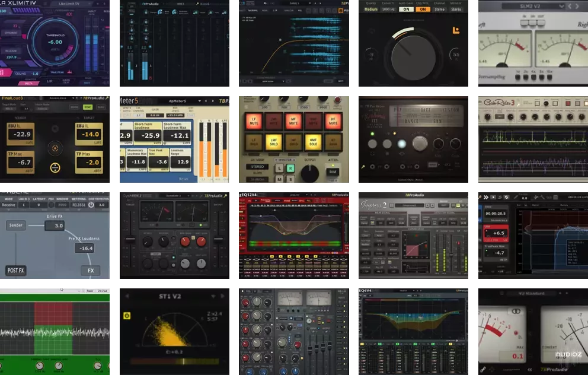
Task: Click the yellow power icon in ST1 V2
Action: 127,316
